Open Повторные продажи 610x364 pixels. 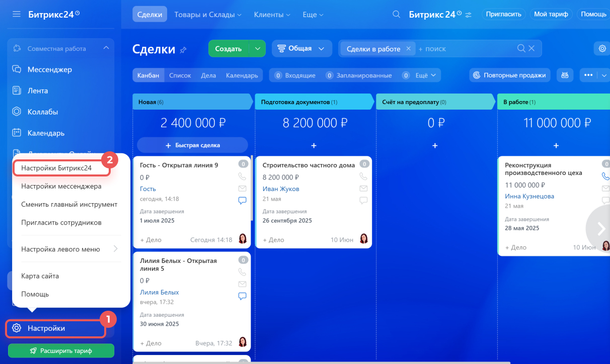pyautogui.click(x=509, y=75)
